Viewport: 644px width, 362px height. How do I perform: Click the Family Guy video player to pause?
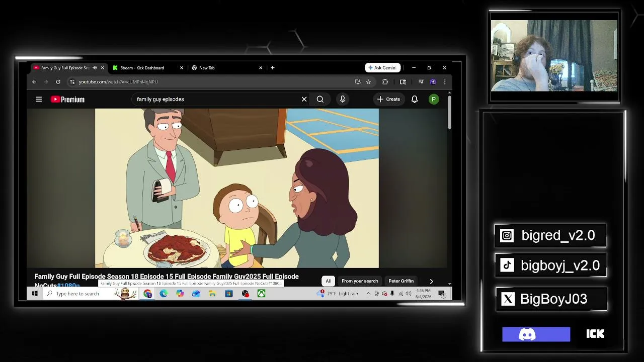[237, 188]
